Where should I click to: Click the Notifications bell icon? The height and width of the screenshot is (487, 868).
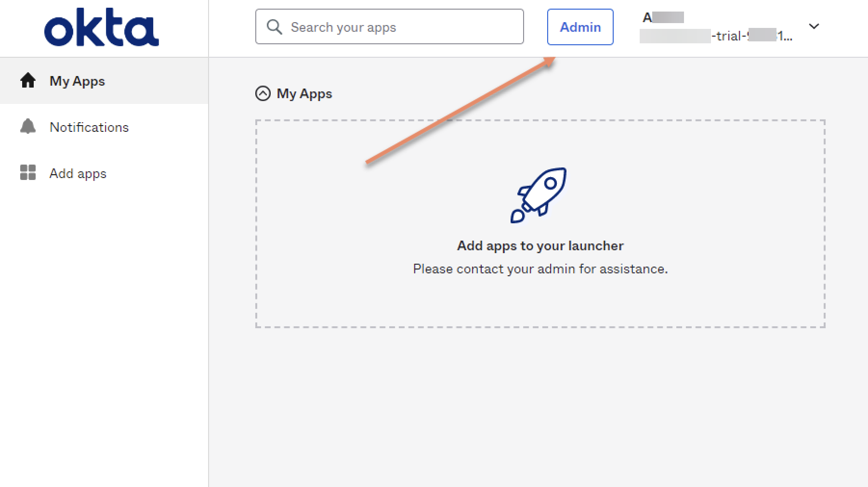(28, 127)
